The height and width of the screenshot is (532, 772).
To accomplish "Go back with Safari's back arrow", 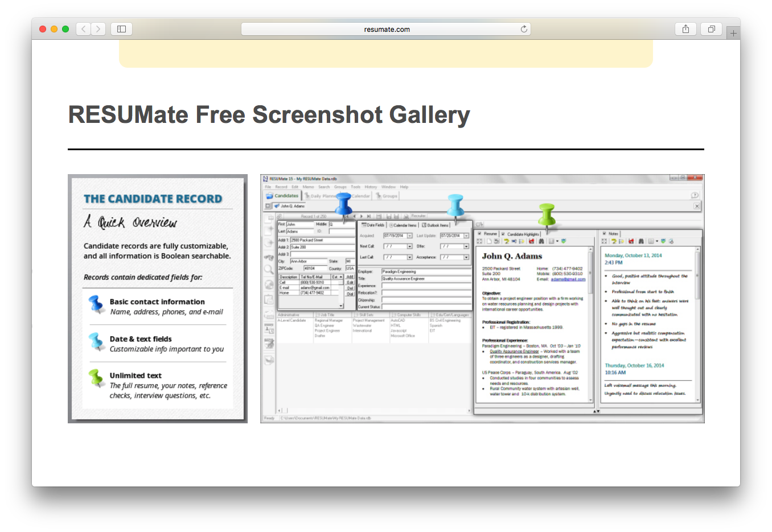I will coord(84,29).
